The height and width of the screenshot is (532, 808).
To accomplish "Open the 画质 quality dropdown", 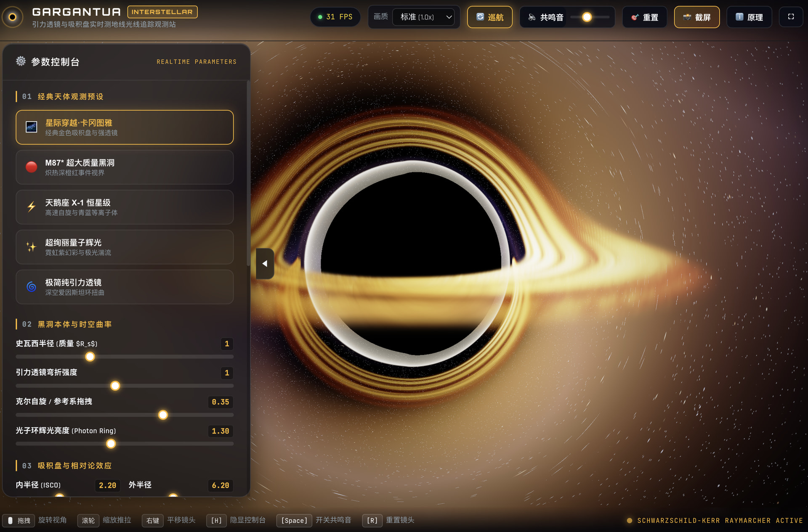I will click(x=423, y=17).
